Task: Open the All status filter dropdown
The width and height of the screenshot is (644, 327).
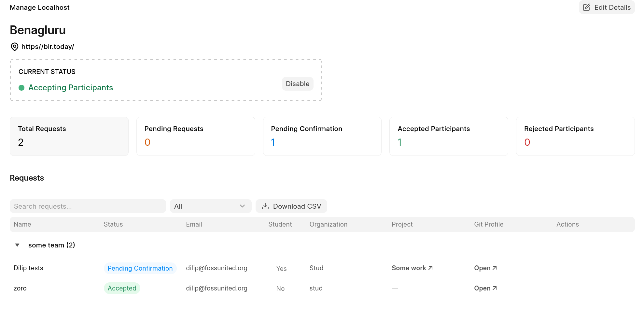Action: [x=210, y=206]
